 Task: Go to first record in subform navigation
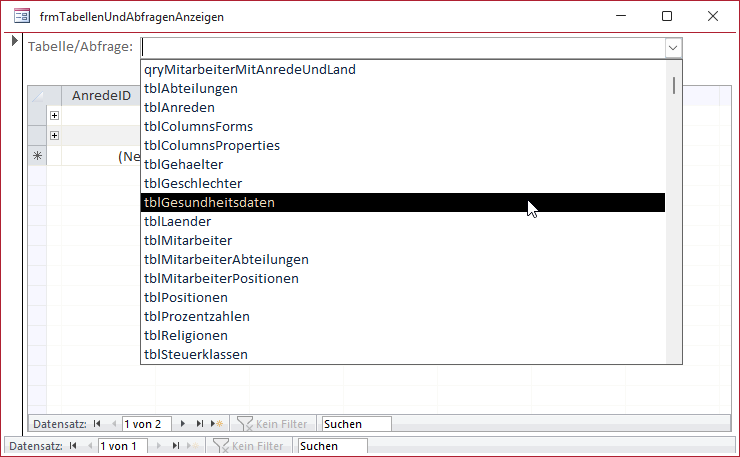tap(97, 424)
